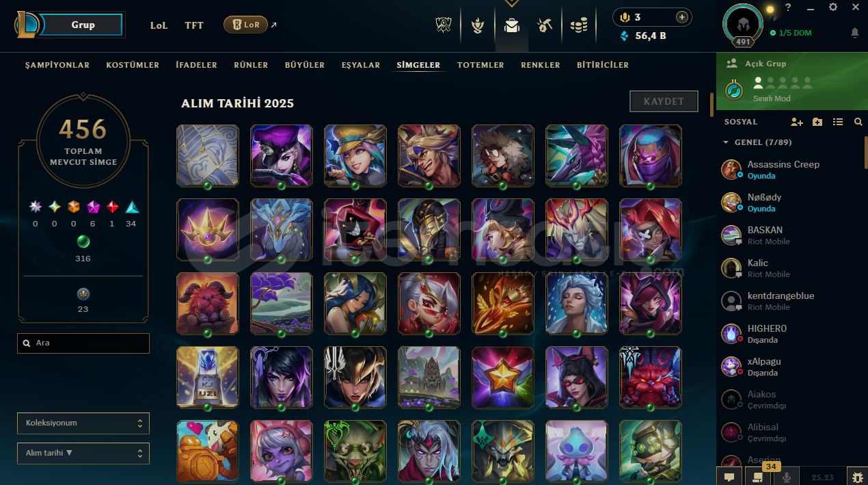Switch to the KOSTÜMLER tab
The width and height of the screenshot is (868, 485).
pyautogui.click(x=133, y=65)
